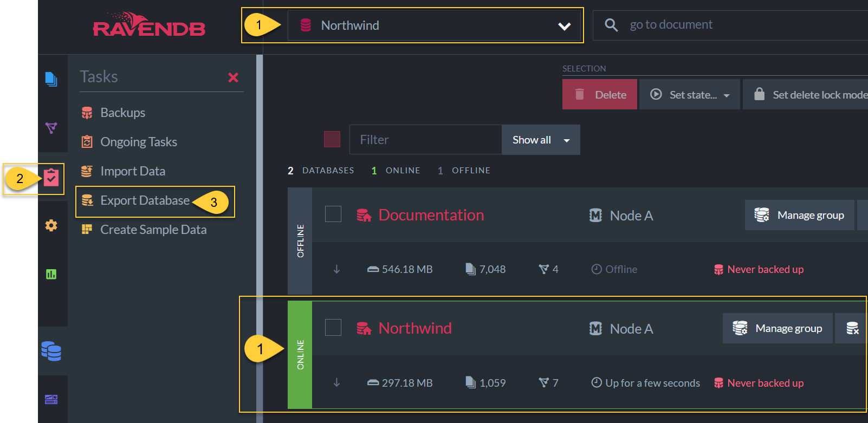
Task: Click Documentation document count 7,048
Action: coord(485,269)
